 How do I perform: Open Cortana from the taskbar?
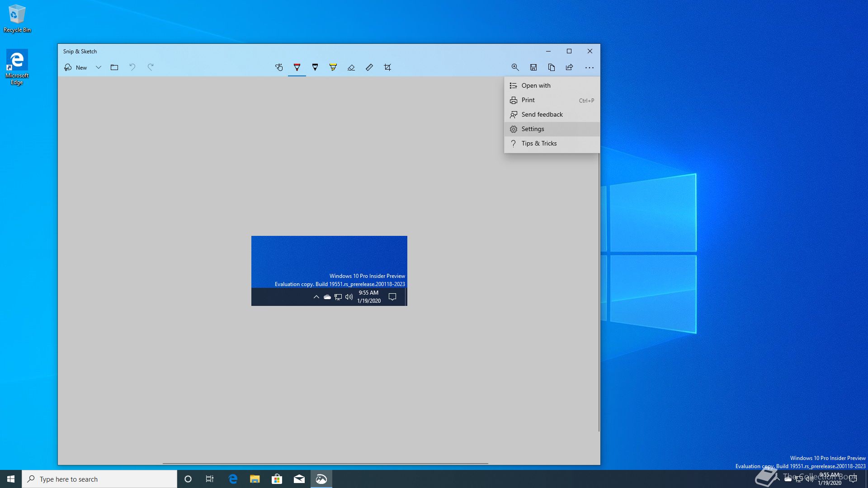(x=188, y=479)
